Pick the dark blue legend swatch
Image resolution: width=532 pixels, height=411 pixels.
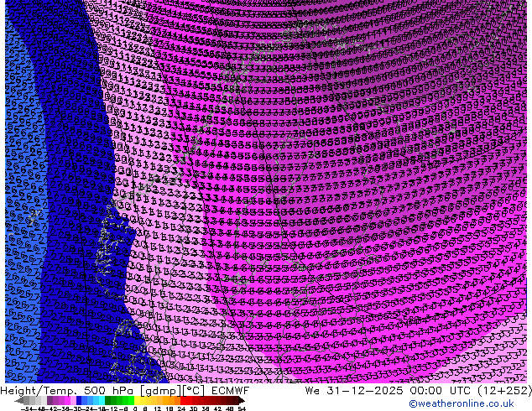[x=79, y=400]
